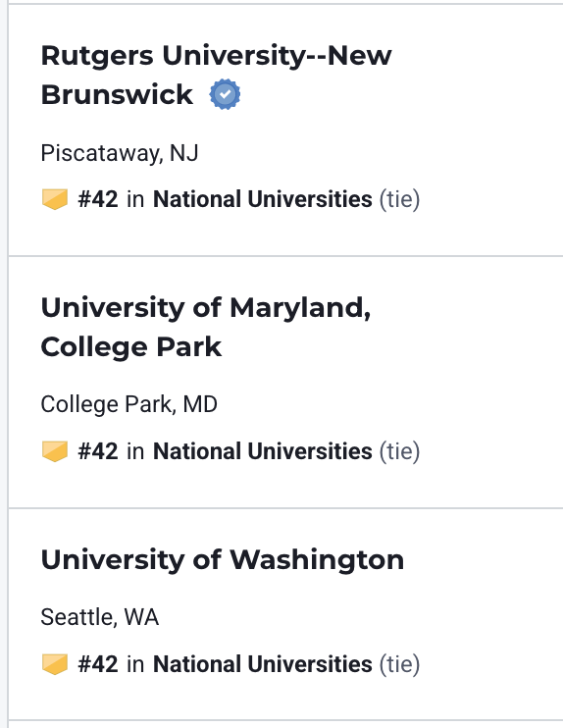This screenshot has width=563, height=728.
Task: Click the word Brunswick in Rutgers title
Action: click(117, 95)
